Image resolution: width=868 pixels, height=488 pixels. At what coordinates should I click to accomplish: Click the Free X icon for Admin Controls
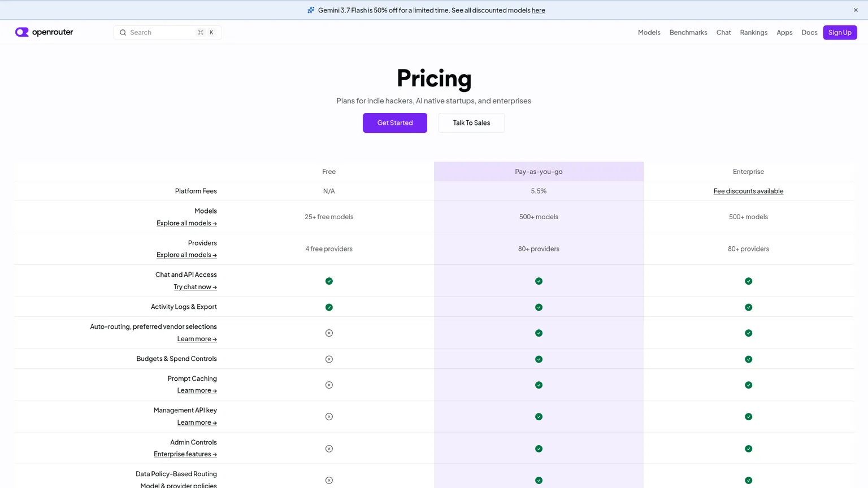pos(329,449)
